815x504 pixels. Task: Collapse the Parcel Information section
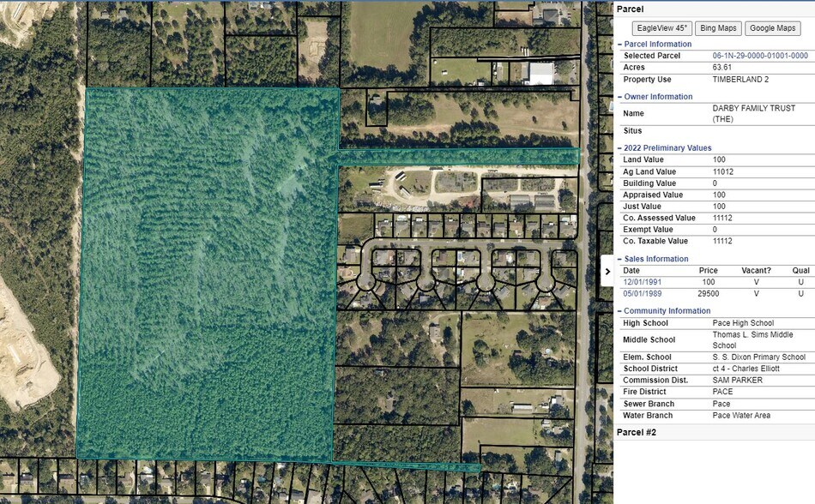pyautogui.click(x=656, y=44)
